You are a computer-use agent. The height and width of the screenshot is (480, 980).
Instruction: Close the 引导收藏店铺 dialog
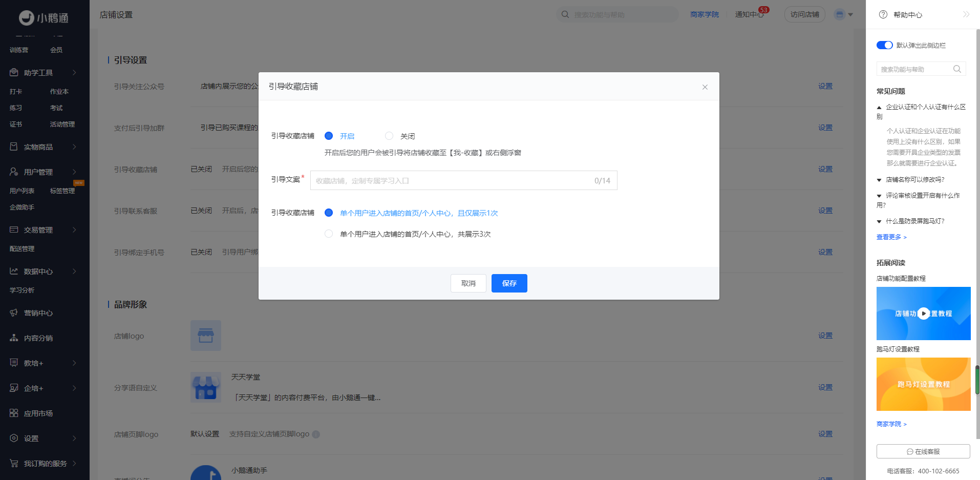705,87
